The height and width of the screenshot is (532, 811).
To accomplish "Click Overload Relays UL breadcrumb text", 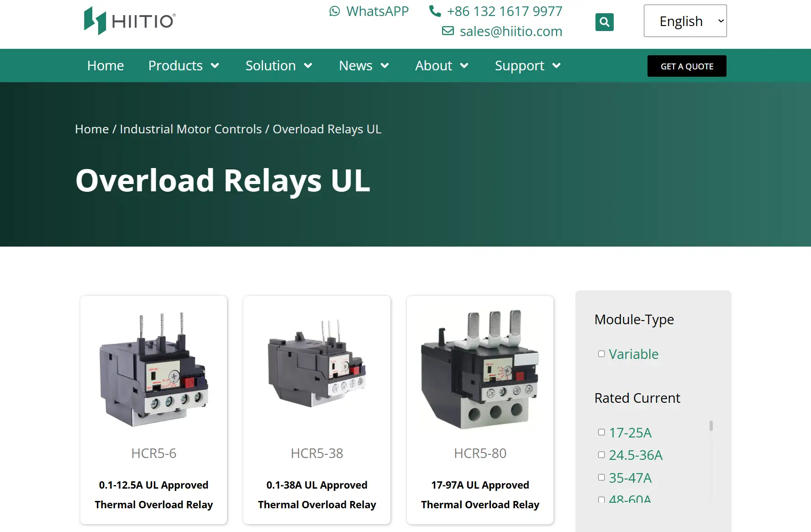I will tap(327, 129).
